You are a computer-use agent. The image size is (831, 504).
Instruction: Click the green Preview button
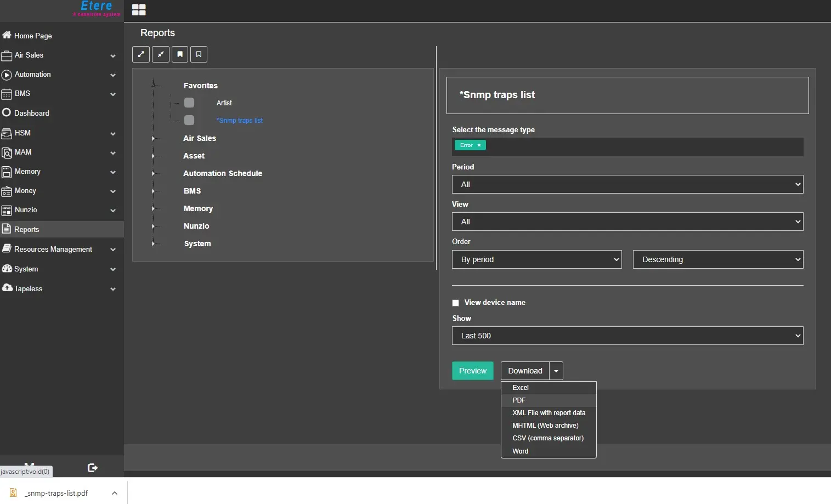pos(472,371)
